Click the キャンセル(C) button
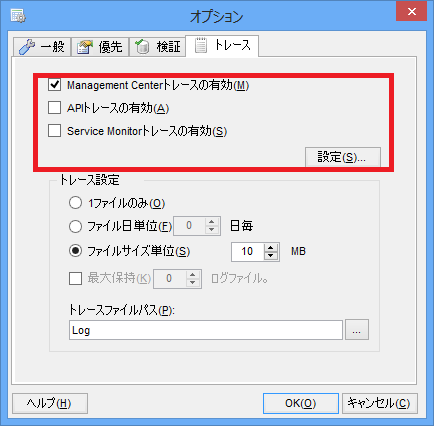 pos(379,403)
